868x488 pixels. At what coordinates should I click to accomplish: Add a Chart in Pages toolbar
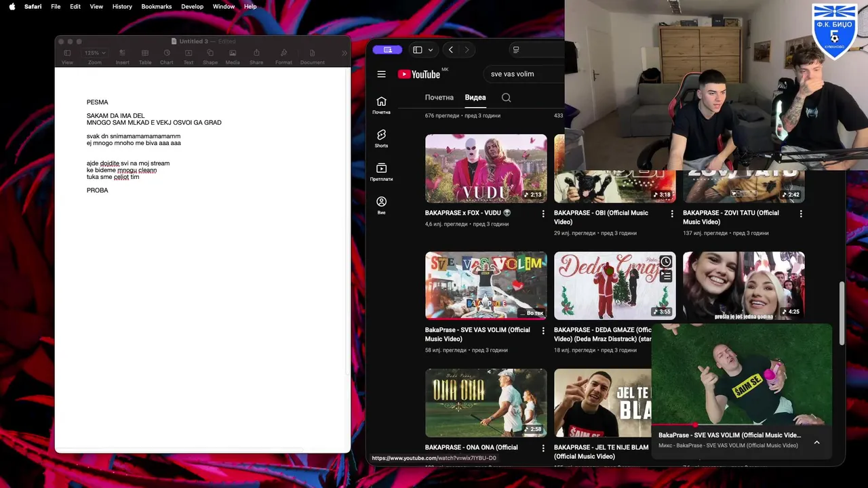(x=167, y=56)
